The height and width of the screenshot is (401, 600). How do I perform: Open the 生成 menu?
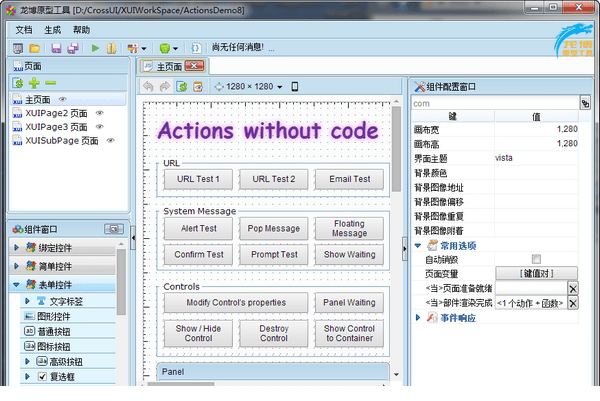(52, 30)
